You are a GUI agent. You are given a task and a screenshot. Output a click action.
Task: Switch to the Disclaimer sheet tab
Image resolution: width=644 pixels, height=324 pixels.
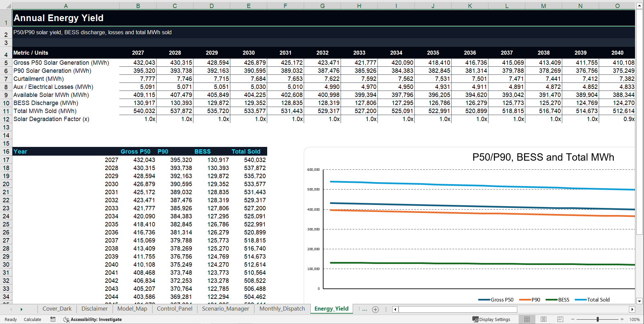[x=95, y=309]
